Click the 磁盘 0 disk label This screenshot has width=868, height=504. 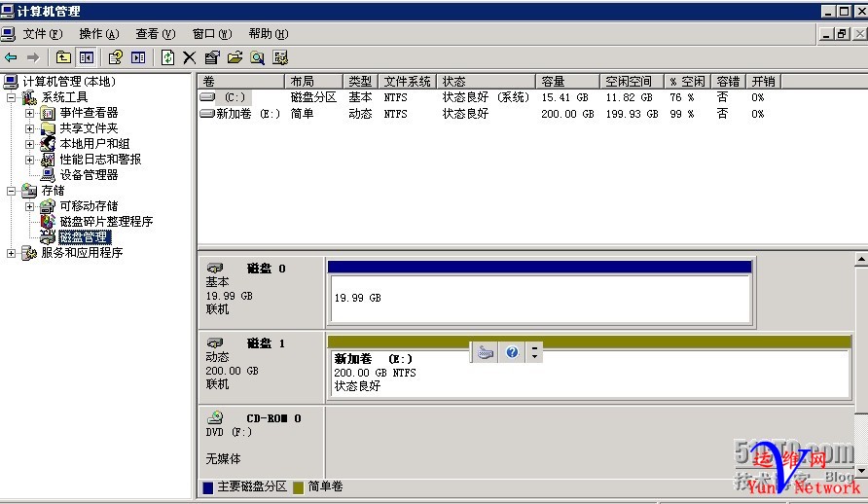[x=266, y=269]
